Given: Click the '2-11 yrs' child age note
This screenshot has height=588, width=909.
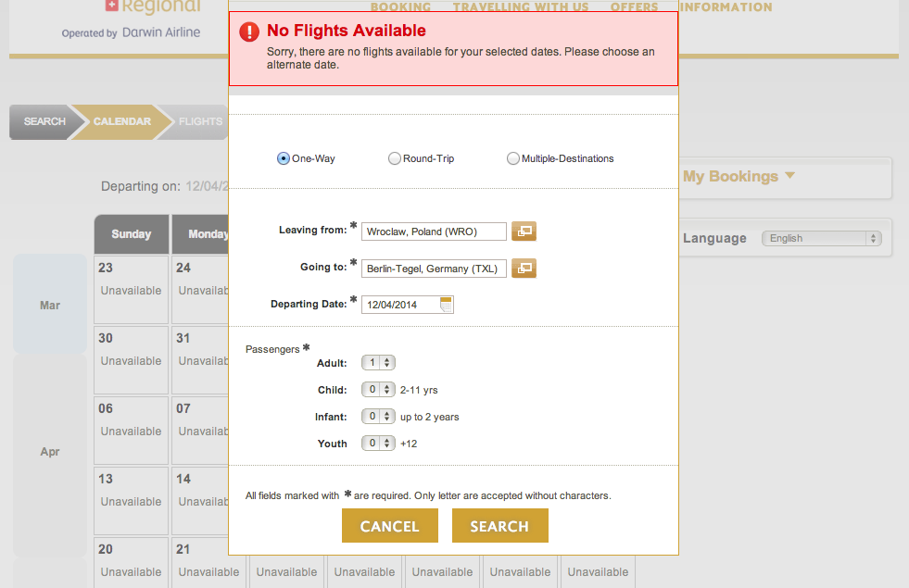Looking at the screenshot, I should point(419,390).
